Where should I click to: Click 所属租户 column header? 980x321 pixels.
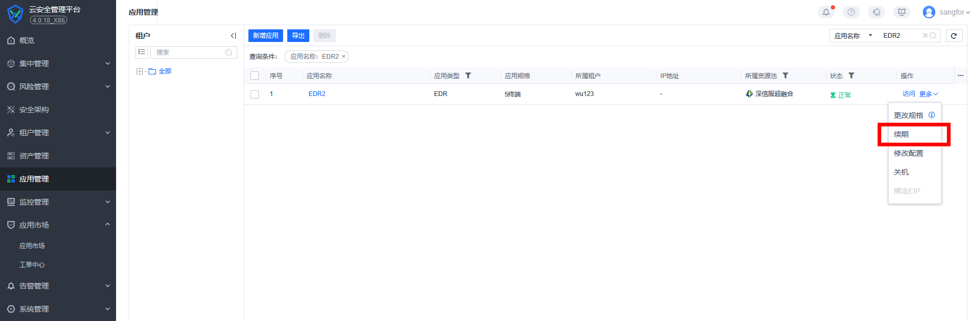click(x=588, y=76)
